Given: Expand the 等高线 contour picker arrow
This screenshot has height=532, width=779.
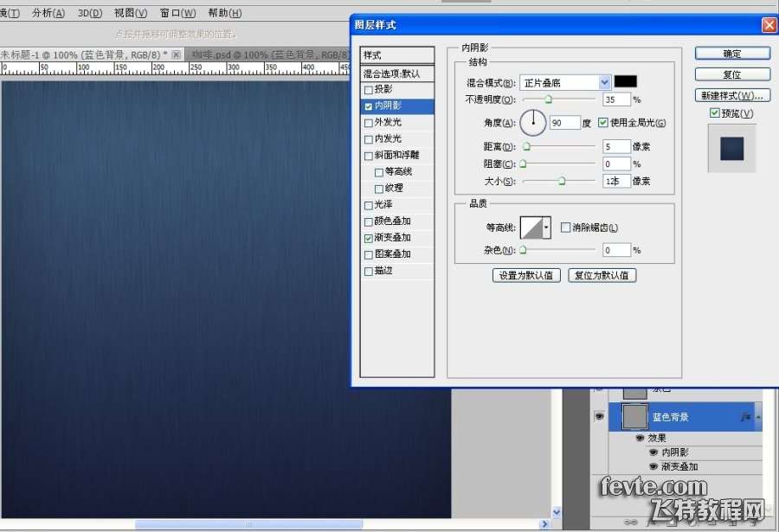Looking at the screenshot, I should pyautogui.click(x=546, y=228).
